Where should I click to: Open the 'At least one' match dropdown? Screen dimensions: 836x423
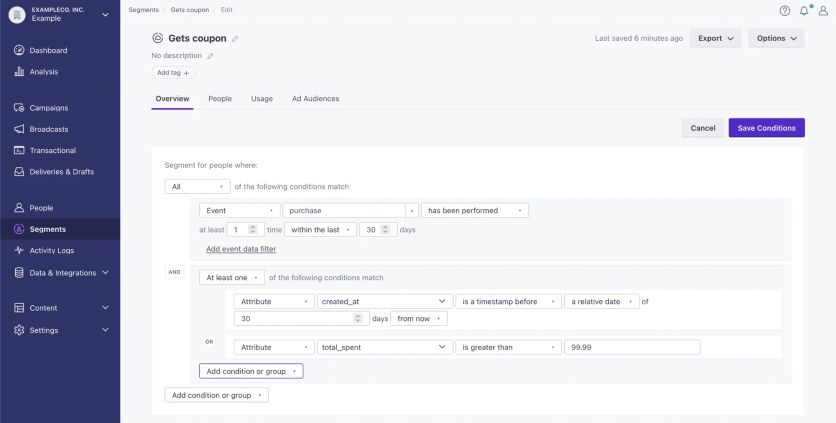tap(232, 277)
